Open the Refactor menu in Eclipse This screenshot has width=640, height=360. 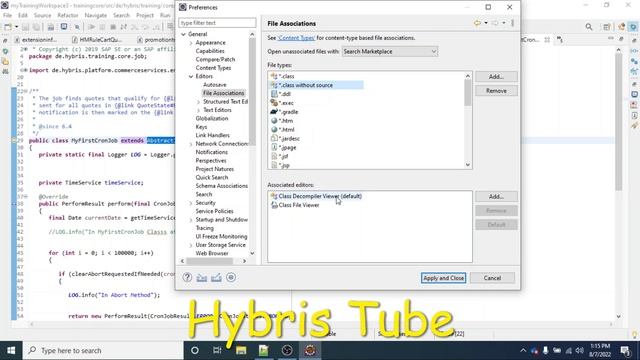(68, 15)
